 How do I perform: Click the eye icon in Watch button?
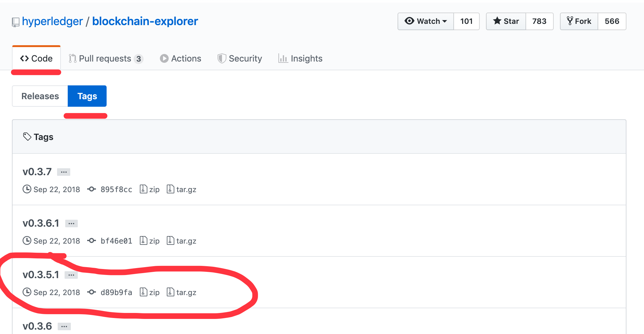[x=409, y=21]
